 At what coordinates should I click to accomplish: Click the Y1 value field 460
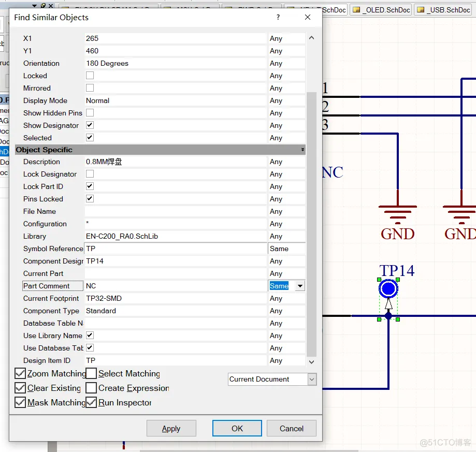(x=176, y=51)
